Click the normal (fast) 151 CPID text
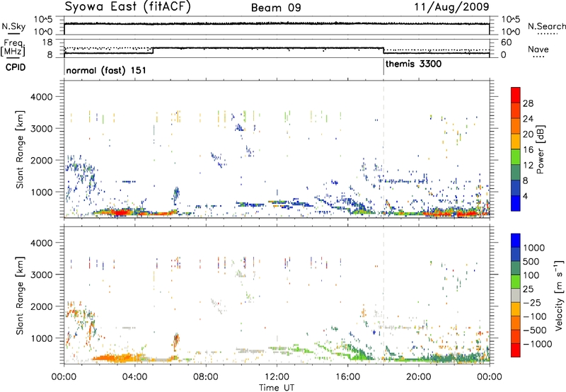Screen dimensions: 566x392 106,70
